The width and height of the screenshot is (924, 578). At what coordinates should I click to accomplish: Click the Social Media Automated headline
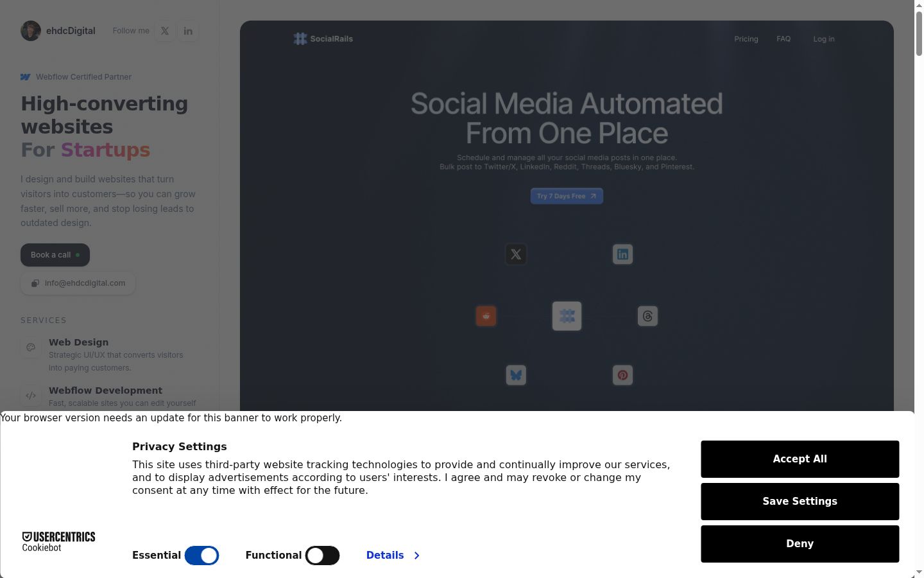pyautogui.click(x=567, y=118)
